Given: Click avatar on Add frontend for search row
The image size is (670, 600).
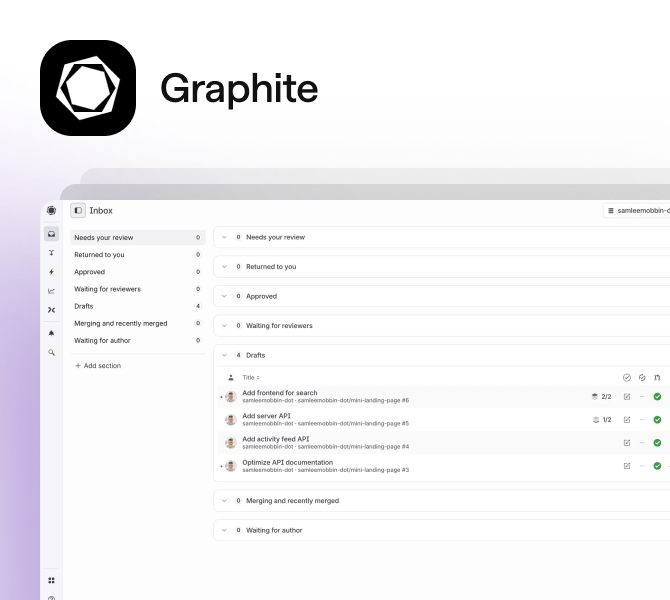Looking at the screenshot, I should click(231, 397).
